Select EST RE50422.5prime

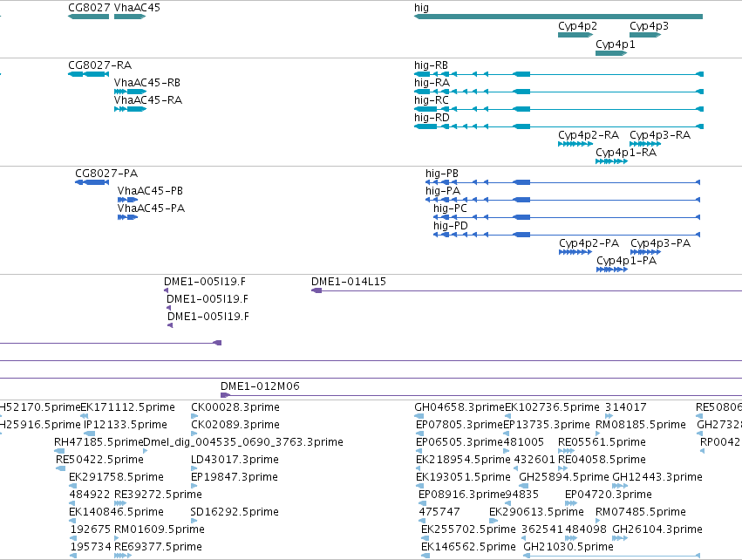[x=99, y=460]
